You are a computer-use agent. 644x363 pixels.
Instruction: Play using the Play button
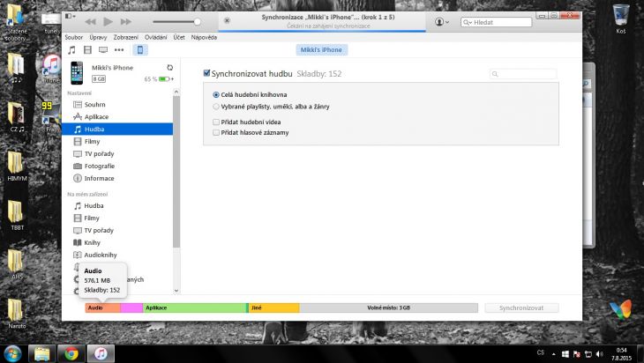[x=108, y=22]
